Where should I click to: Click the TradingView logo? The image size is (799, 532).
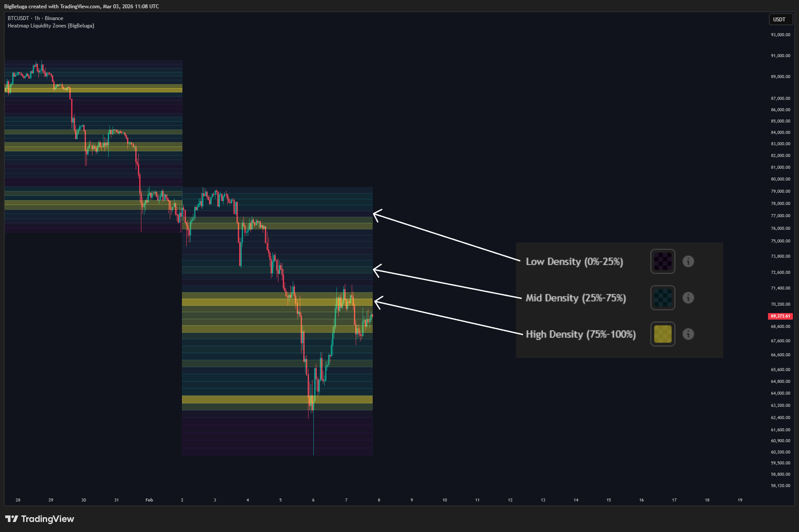click(x=40, y=518)
